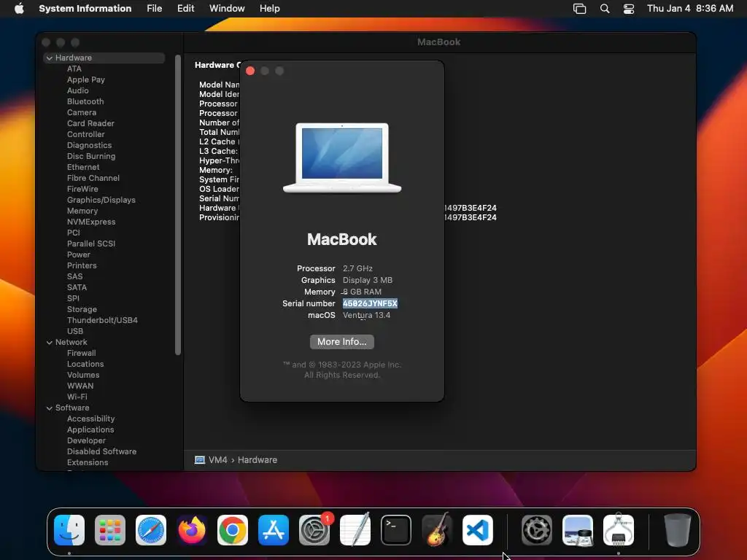Screen dimensions: 747x560
Task: Open Launchpad in the Dock
Action: tap(110, 530)
